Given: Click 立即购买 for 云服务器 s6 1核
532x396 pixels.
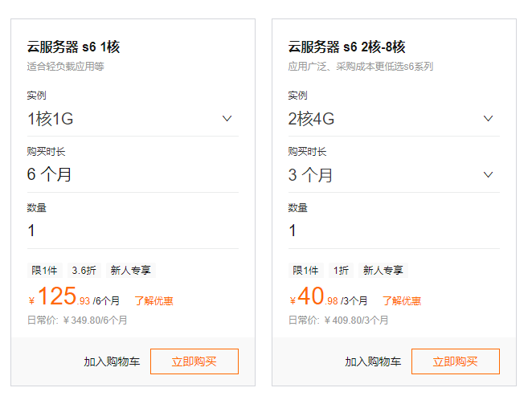Looking at the screenshot, I should 194,361.
